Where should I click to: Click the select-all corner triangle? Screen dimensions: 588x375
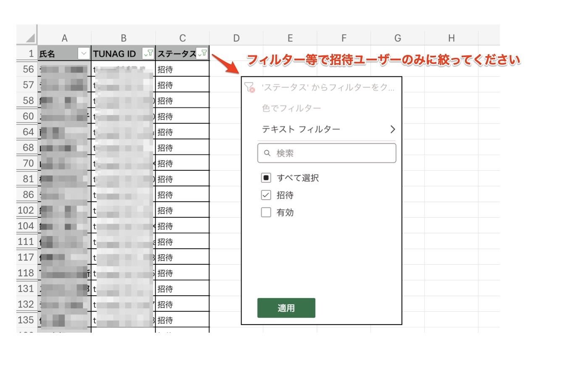click(x=29, y=38)
